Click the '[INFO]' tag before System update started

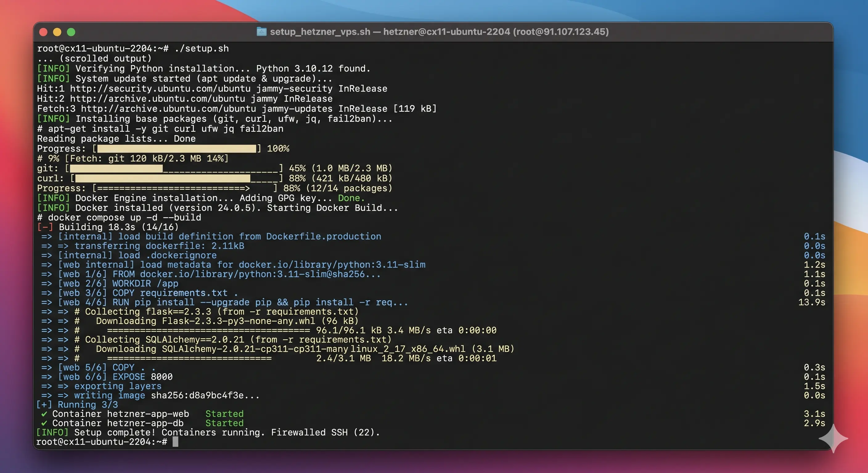point(53,79)
